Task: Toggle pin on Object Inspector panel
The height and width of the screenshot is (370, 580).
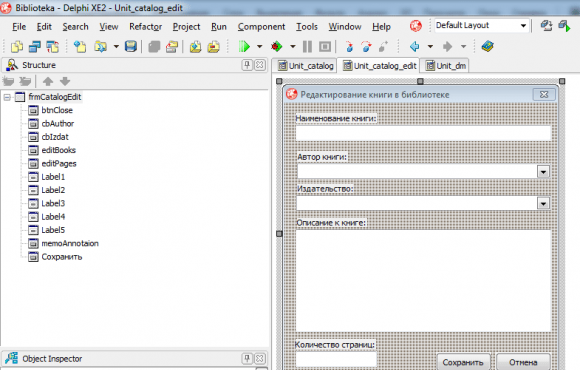Action: click(247, 358)
